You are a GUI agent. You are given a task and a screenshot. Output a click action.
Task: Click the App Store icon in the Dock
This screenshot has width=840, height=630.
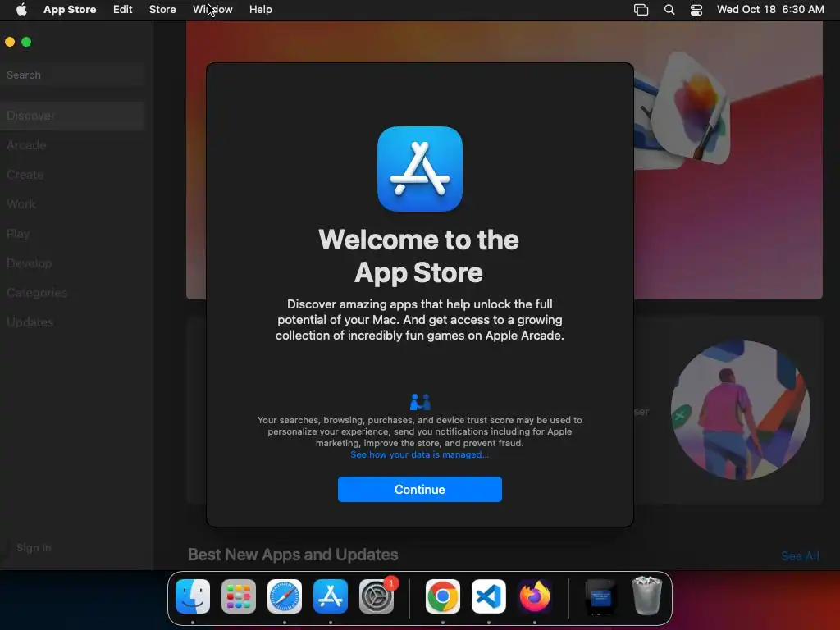pyautogui.click(x=331, y=596)
